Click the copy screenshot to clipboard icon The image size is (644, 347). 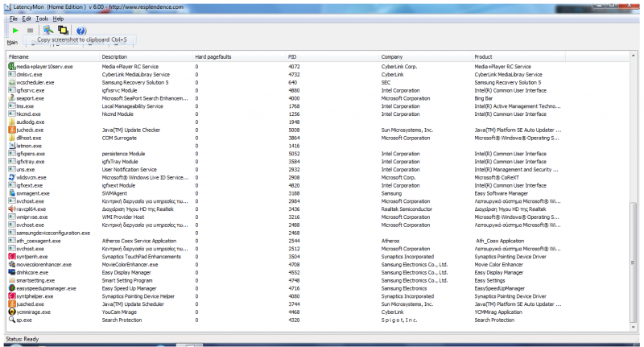[47, 30]
